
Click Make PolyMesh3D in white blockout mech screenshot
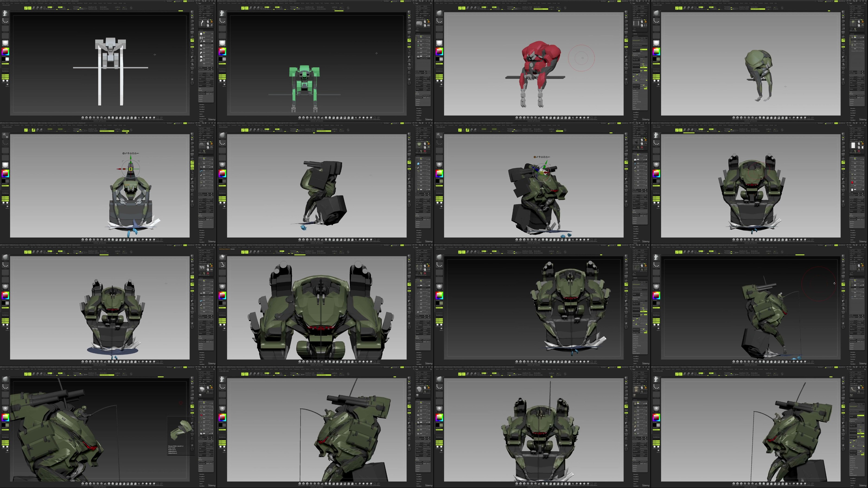click(208, 14)
